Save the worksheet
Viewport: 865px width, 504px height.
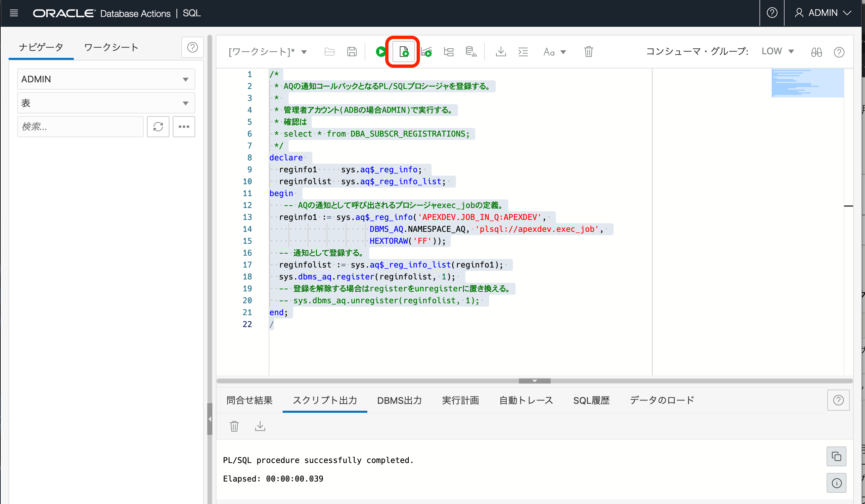[x=352, y=52]
